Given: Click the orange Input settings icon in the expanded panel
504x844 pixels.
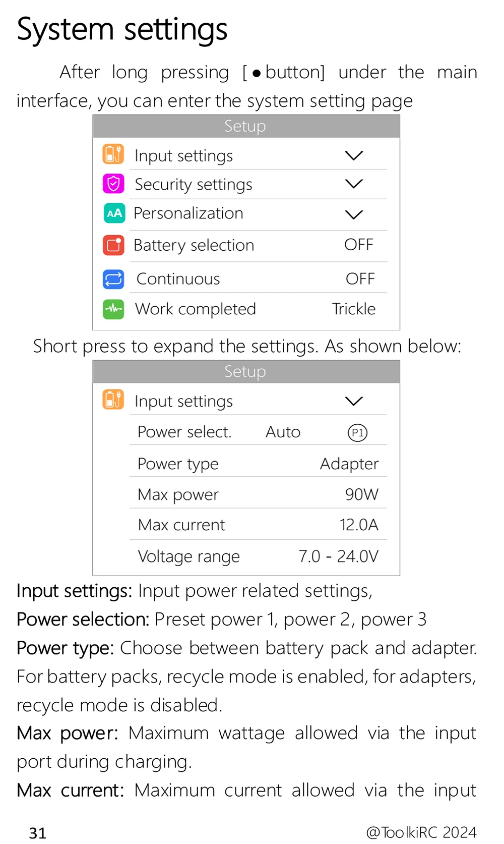Looking at the screenshot, I should point(113,400).
